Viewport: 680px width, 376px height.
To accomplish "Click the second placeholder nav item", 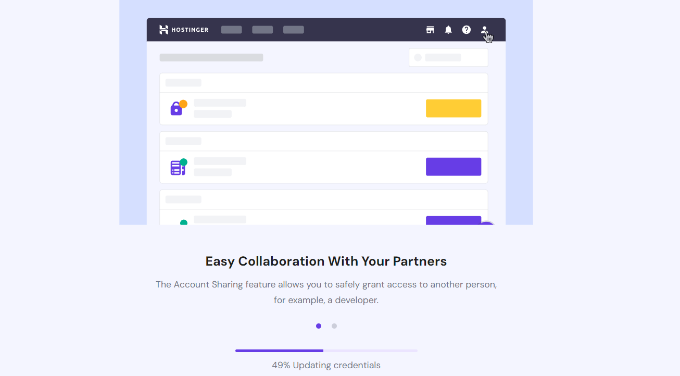I will click(262, 29).
